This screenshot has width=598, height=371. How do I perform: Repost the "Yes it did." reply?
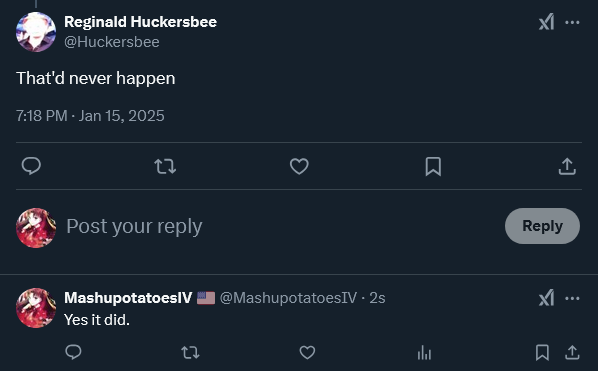[190, 352]
